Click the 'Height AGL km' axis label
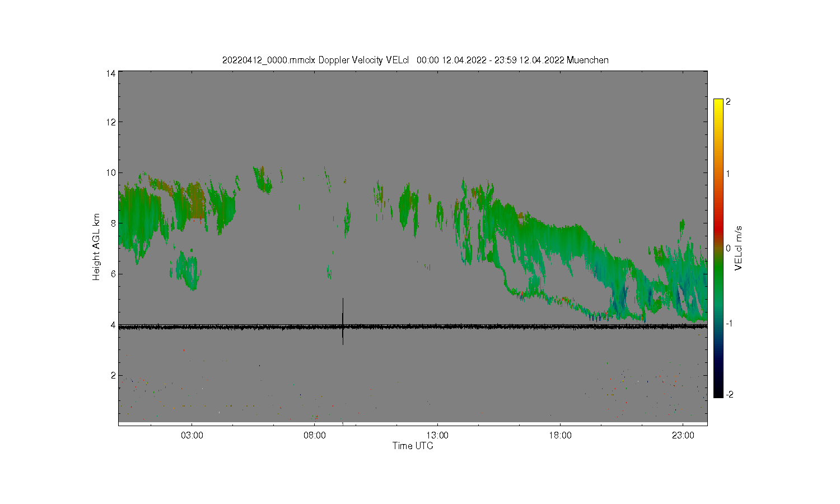The width and height of the screenshot is (840, 504). tap(96, 247)
